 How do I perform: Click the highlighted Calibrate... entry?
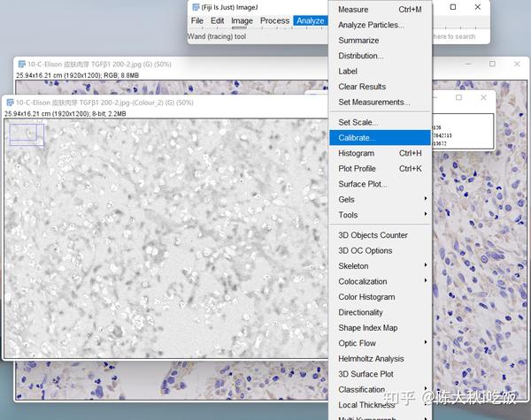pos(380,138)
